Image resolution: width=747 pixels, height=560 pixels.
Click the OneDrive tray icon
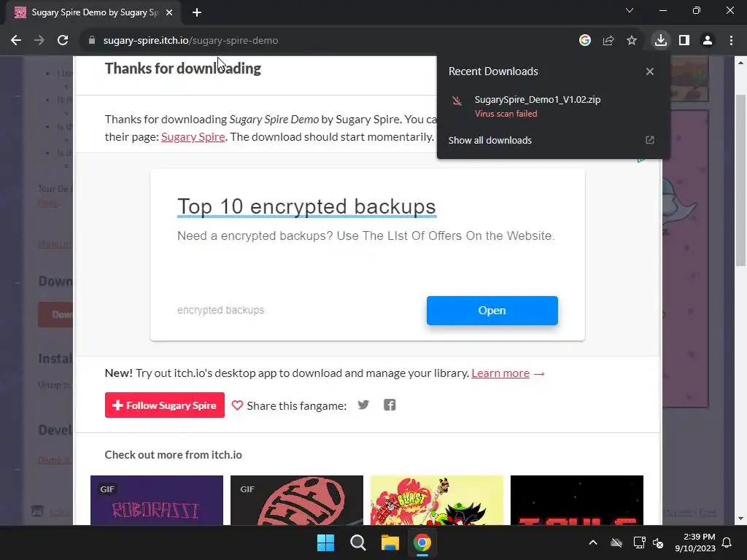pyautogui.click(x=616, y=542)
